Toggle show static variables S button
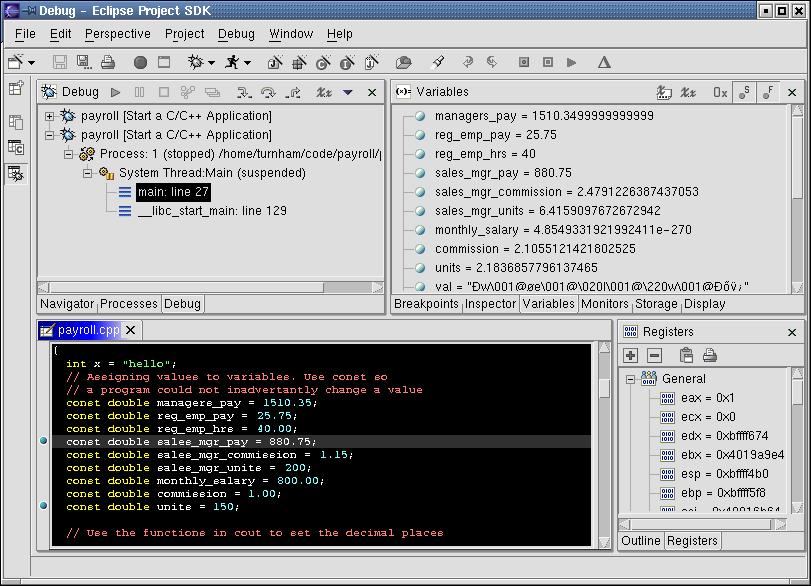Viewport: 811px width, 586px height. pyautogui.click(x=744, y=92)
